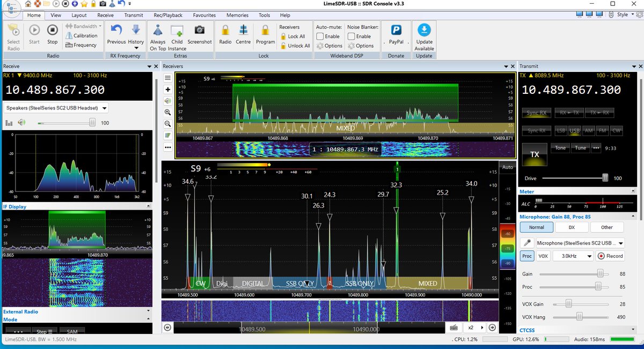Open the Receive panel dropdown arrow

pyautogui.click(x=149, y=66)
